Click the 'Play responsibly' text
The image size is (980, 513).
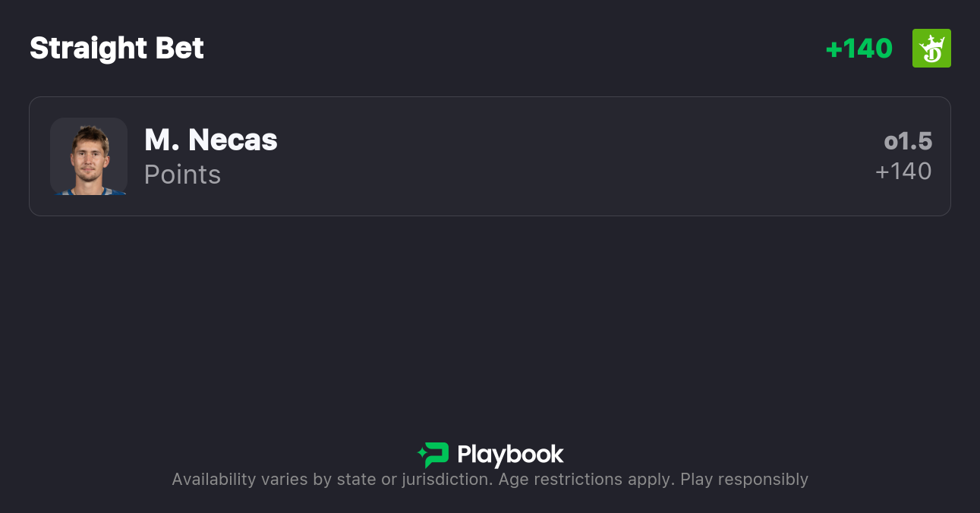744,480
